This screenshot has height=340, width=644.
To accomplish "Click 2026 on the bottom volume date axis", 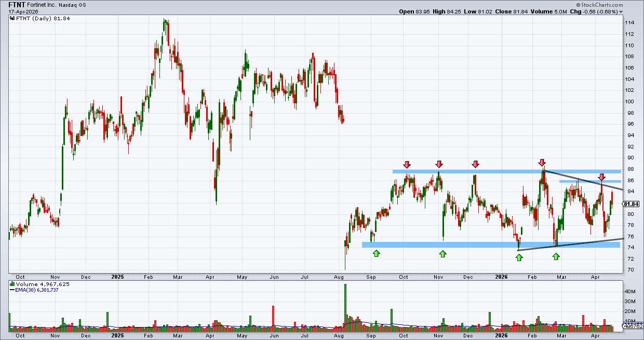I will coord(502,336).
